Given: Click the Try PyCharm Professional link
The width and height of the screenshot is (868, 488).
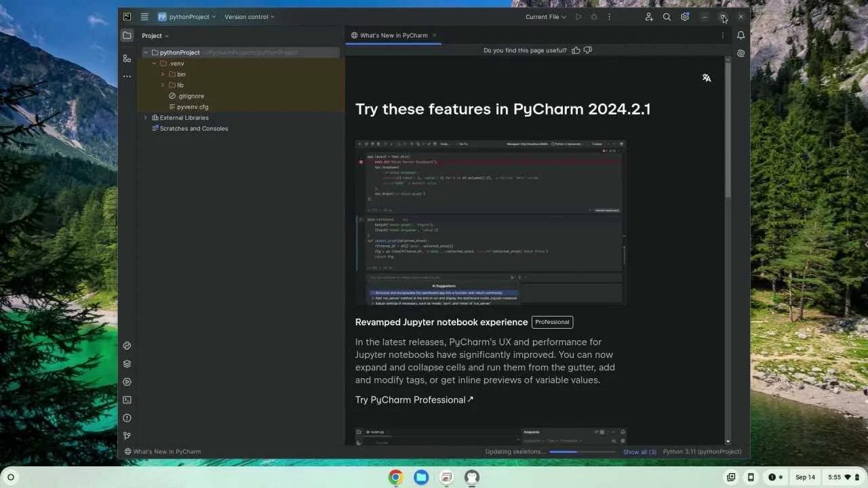Looking at the screenshot, I should (x=410, y=400).
